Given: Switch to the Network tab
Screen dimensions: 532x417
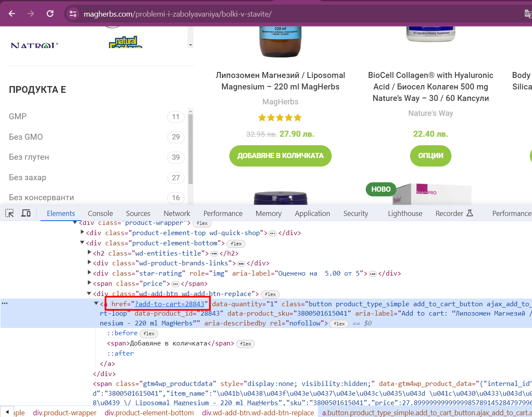Looking at the screenshot, I should [x=177, y=213].
